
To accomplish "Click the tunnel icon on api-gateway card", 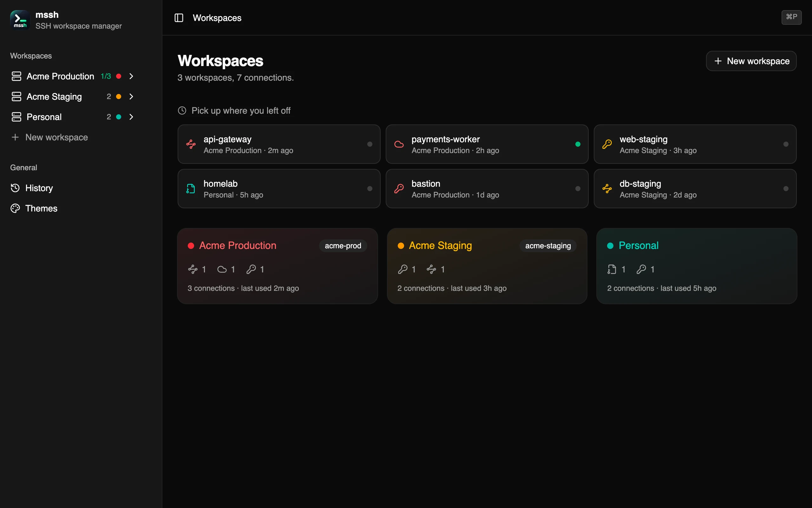I will tap(191, 144).
